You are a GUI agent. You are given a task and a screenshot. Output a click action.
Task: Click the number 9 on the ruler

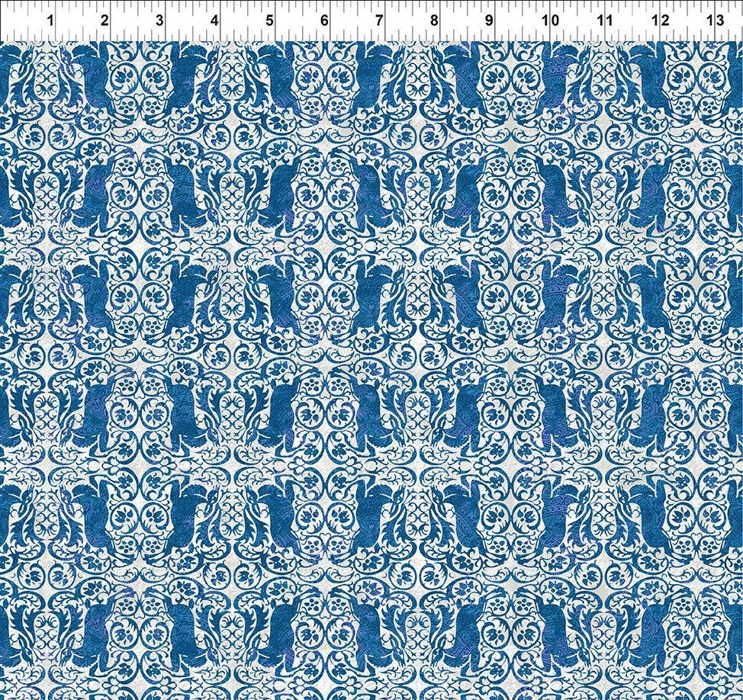[488, 21]
